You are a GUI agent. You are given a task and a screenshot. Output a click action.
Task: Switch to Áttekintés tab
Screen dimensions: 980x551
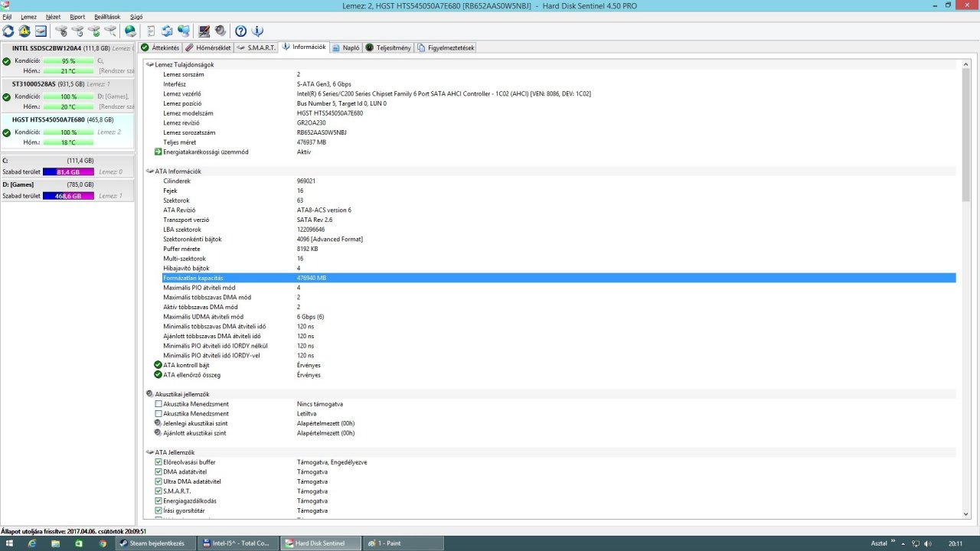(160, 47)
